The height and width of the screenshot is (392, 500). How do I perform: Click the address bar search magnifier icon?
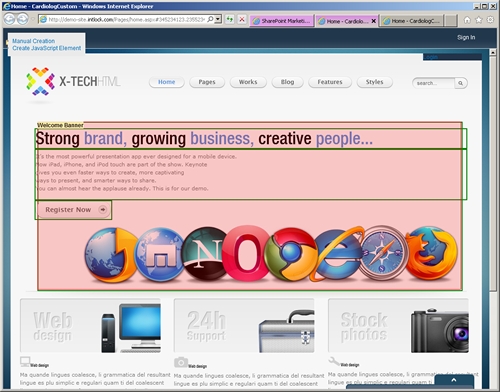(211, 19)
